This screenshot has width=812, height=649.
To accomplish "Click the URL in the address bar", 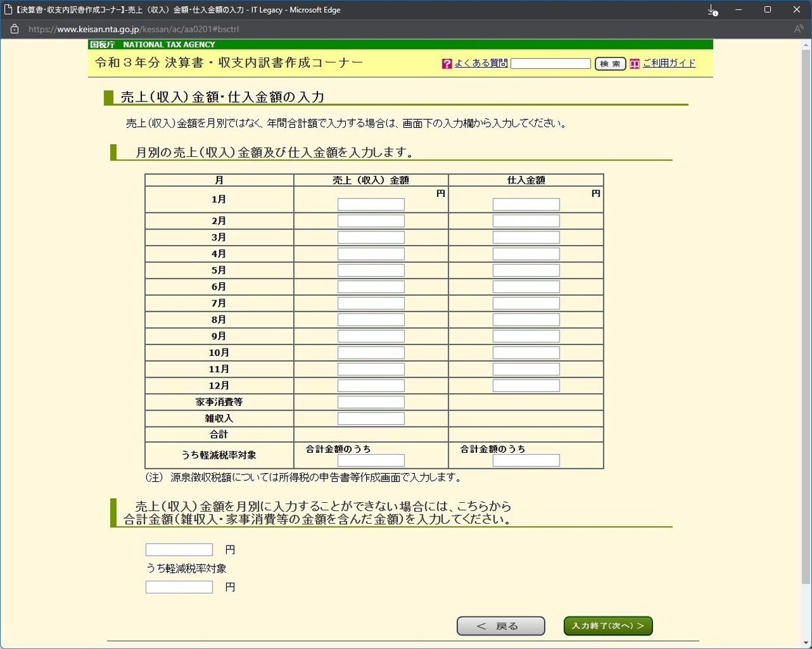I will [134, 29].
